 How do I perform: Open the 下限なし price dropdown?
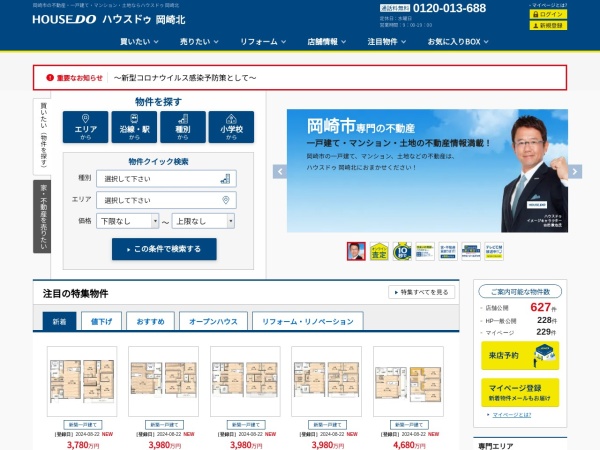127,221
